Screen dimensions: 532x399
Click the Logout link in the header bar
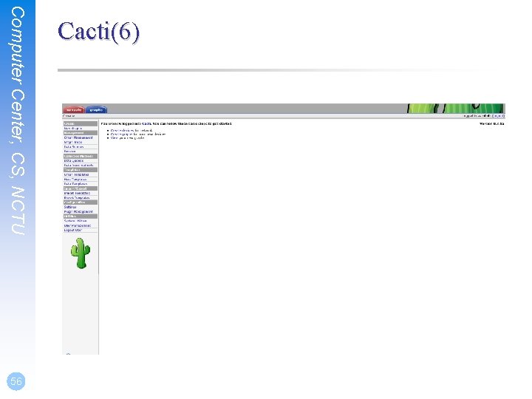click(498, 116)
